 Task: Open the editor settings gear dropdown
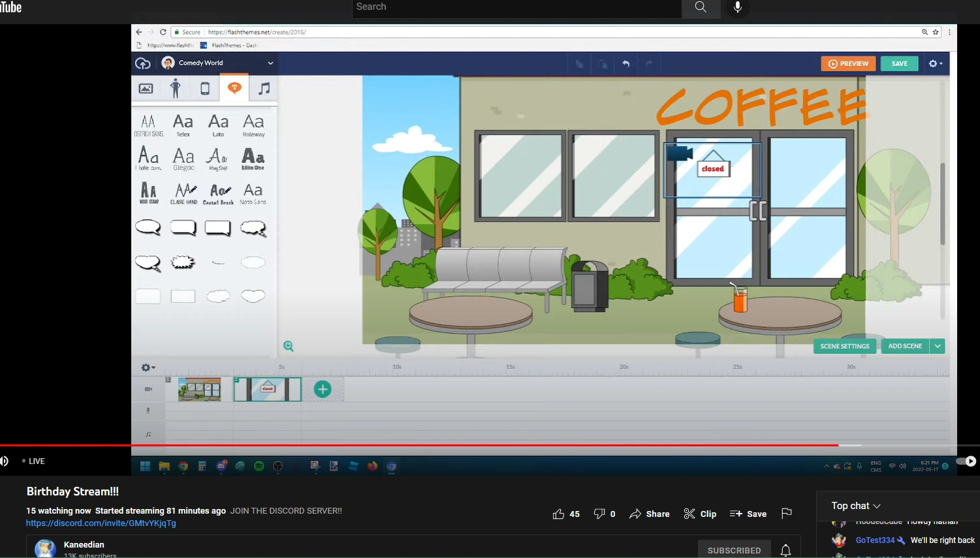(x=936, y=63)
